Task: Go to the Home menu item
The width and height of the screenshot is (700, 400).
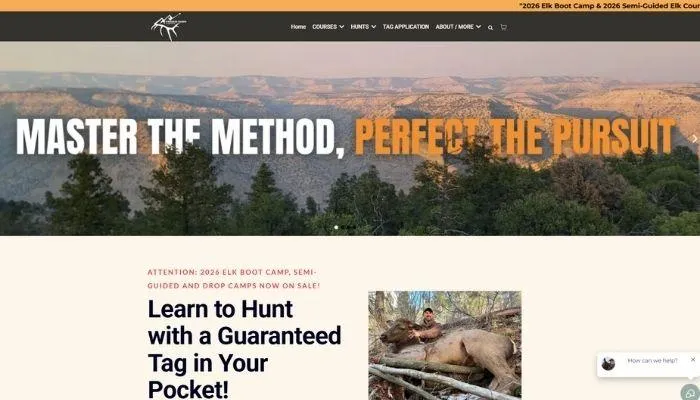Action: (x=298, y=27)
